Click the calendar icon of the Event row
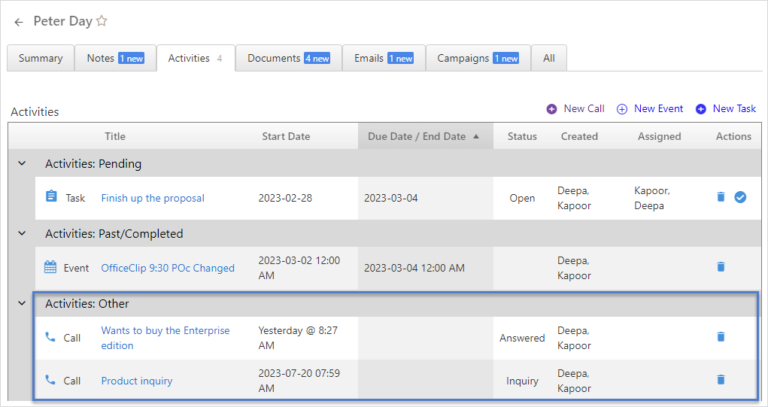The width and height of the screenshot is (768, 407). [51, 267]
